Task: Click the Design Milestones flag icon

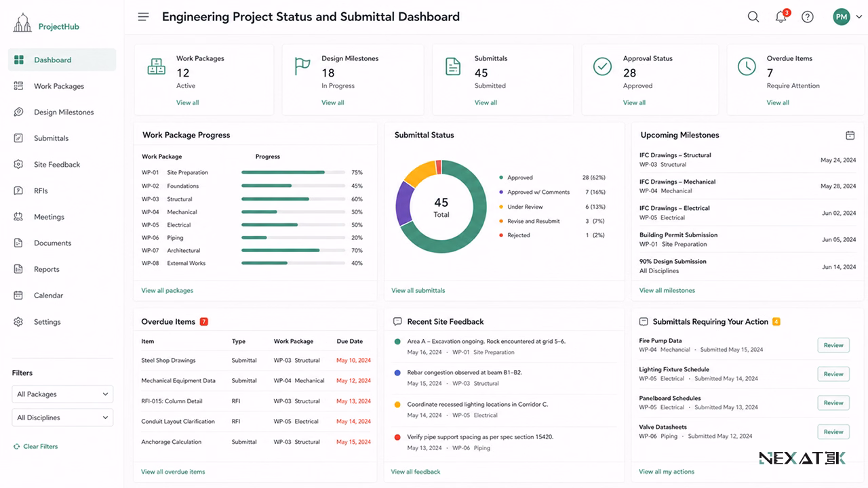Action: click(x=302, y=66)
